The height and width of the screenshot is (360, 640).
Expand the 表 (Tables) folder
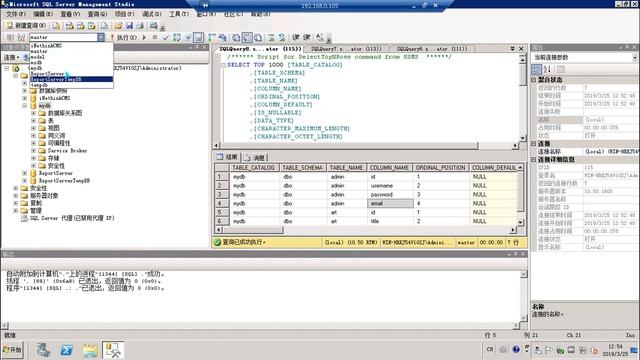[33, 120]
